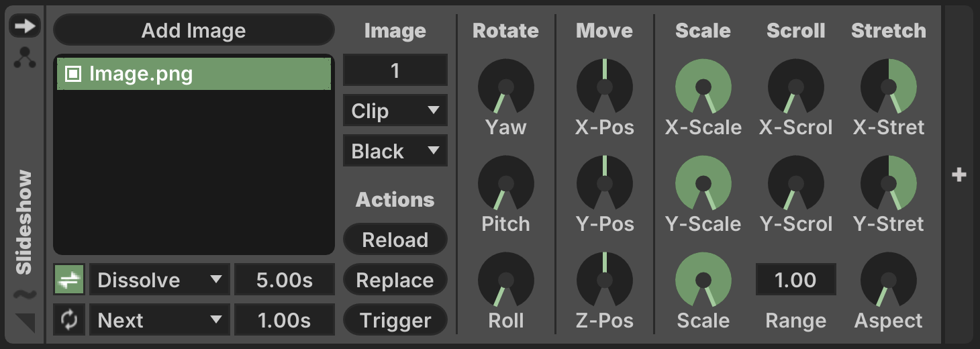Open the Black background dropdown

tap(395, 151)
